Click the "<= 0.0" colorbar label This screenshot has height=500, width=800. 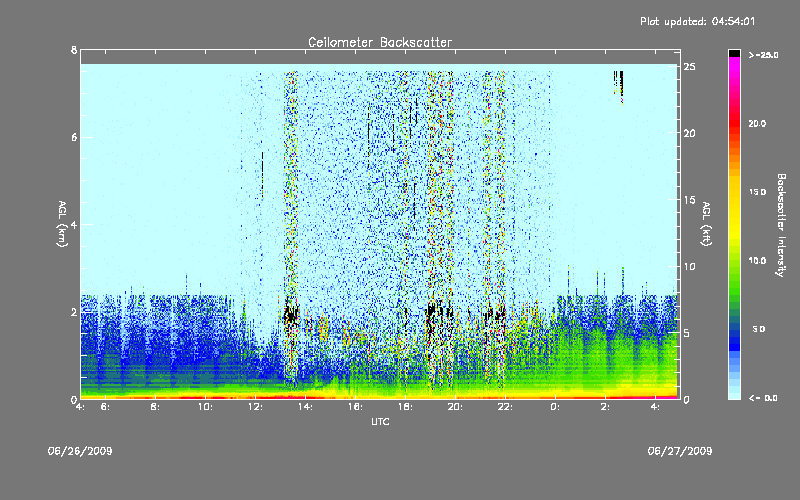tap(763, 398)
